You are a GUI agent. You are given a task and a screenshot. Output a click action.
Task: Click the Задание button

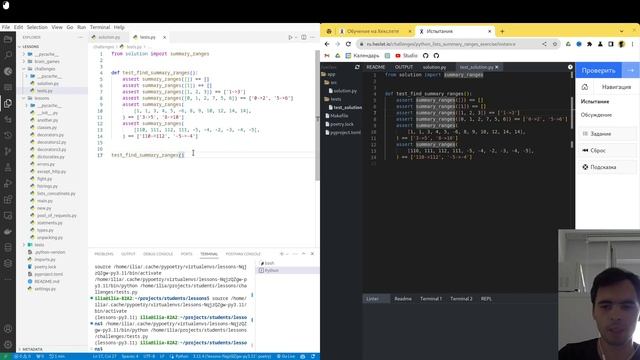(x=607, y=134)
